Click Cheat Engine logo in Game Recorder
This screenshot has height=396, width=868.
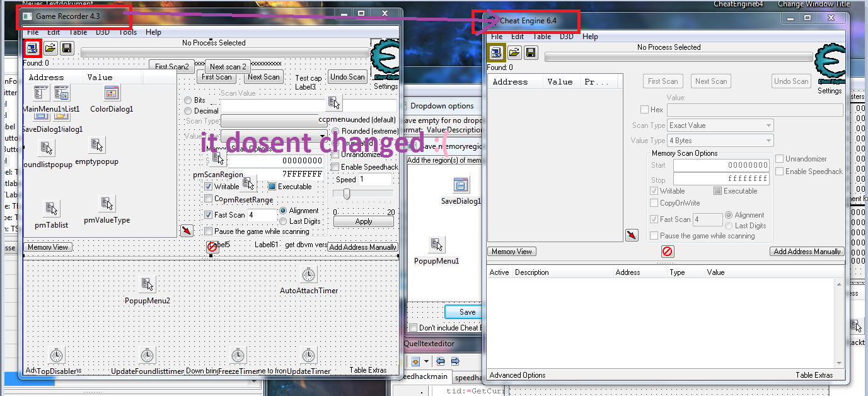(385, 60)
